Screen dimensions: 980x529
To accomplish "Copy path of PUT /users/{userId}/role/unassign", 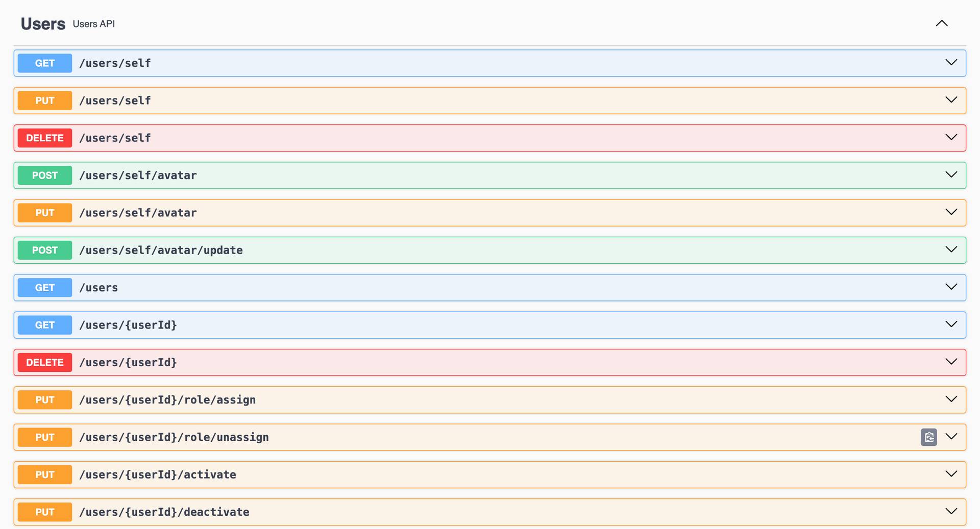I will click(928, 437).
